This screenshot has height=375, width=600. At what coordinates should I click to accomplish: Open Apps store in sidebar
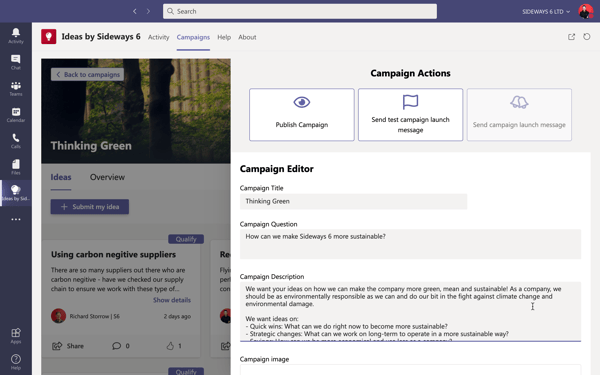click(x=16, y=336)
